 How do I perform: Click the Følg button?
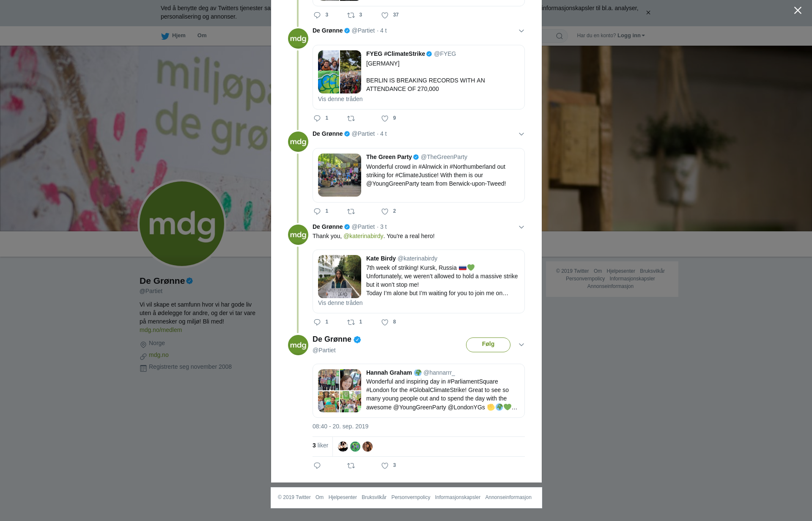488,345
